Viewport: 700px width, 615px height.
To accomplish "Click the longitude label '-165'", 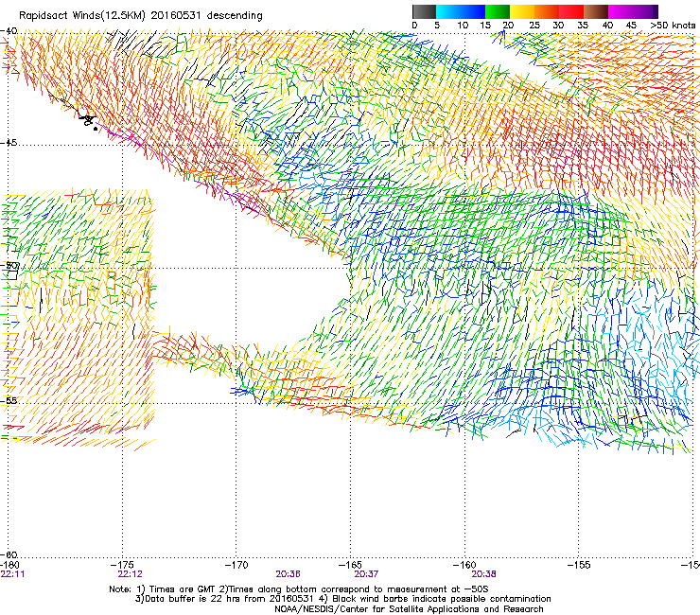I will [x=350, y=565].
